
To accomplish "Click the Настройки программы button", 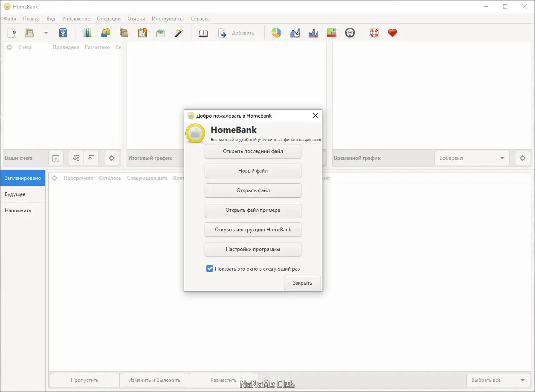I will pos(253,249).
